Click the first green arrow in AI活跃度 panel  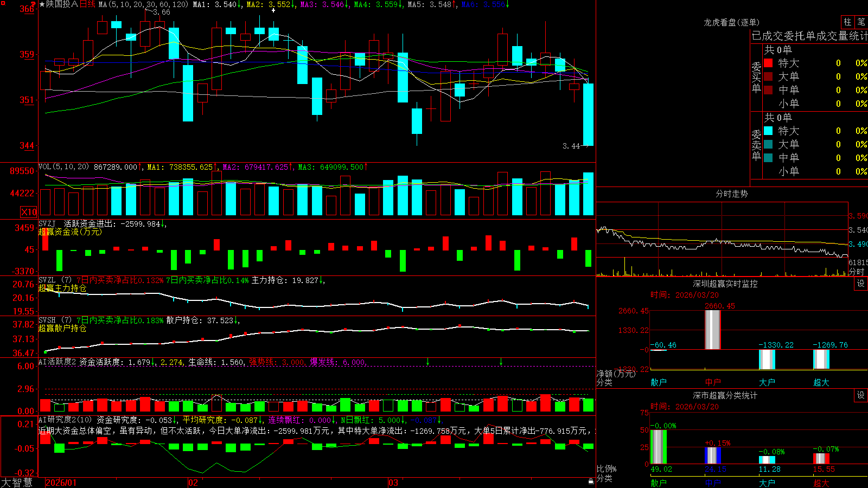click(428, 362)
